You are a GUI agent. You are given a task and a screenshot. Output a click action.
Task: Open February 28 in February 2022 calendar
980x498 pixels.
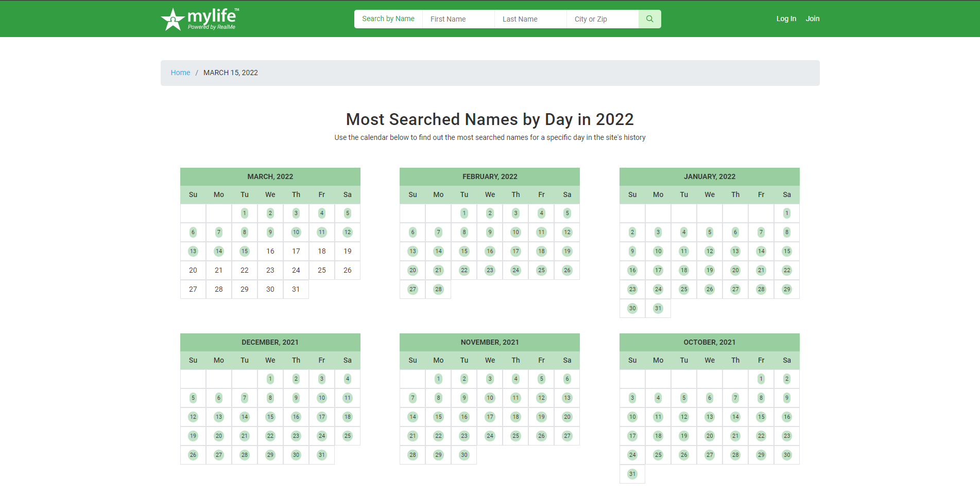(438, 289)
